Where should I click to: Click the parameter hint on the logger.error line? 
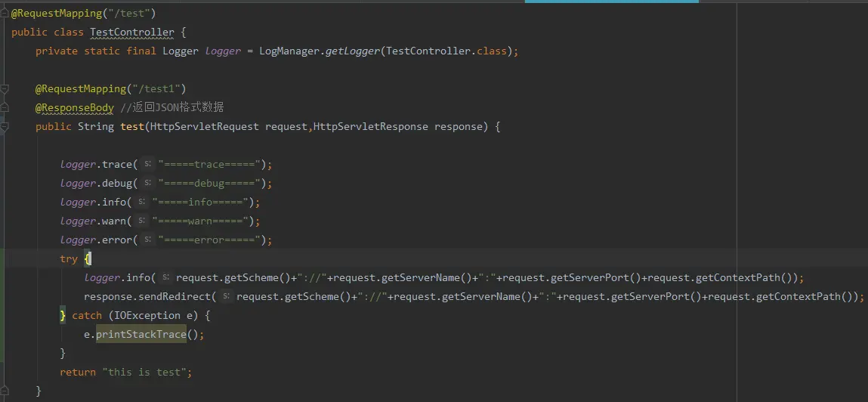[x=147, y=240]
